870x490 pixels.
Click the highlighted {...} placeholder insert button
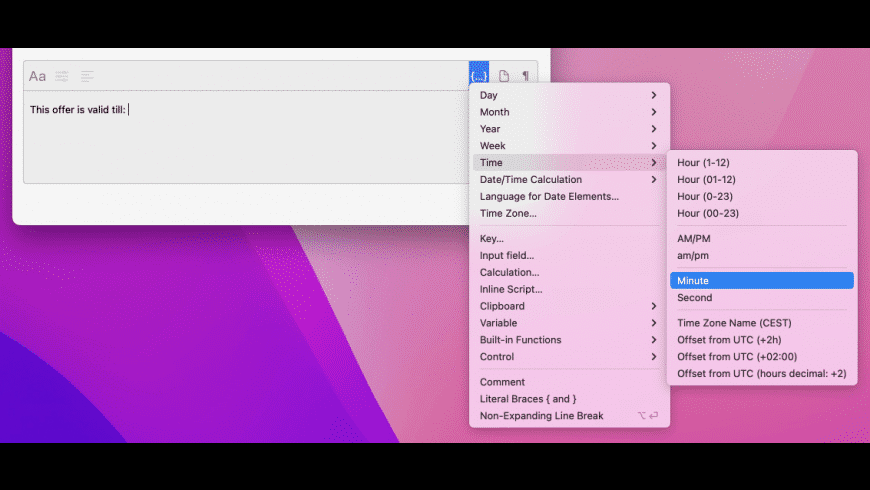pos(479,75)
